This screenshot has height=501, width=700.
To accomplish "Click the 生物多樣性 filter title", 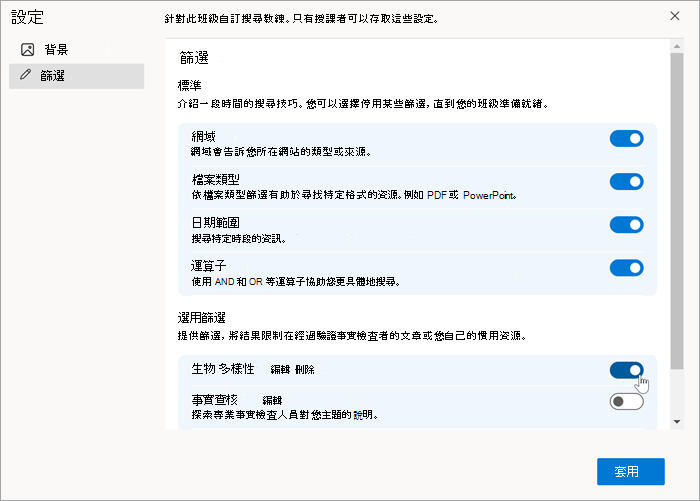I will [x=223, y=368].
